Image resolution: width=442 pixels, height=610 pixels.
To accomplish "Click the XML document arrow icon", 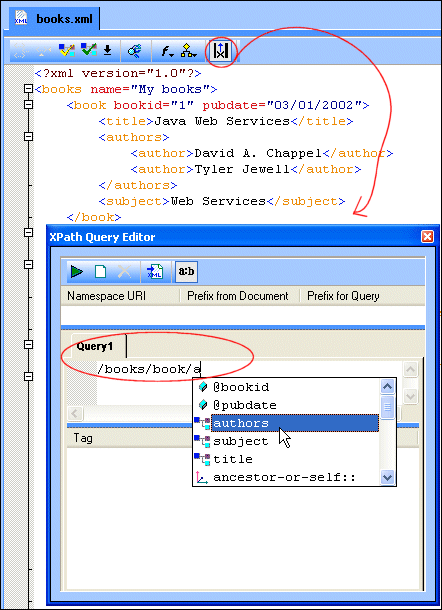I will [x=154, y=271].
